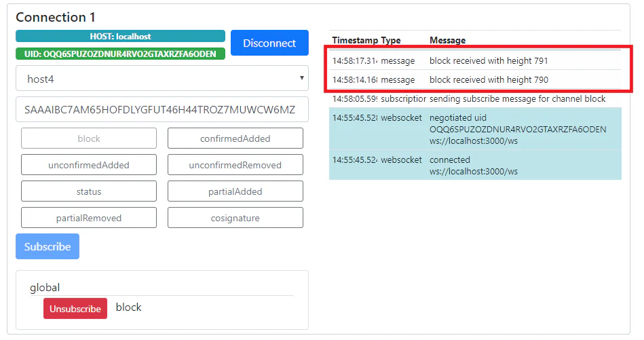Select the status channel
644x340 pixels.
click(x=89, y=191)
